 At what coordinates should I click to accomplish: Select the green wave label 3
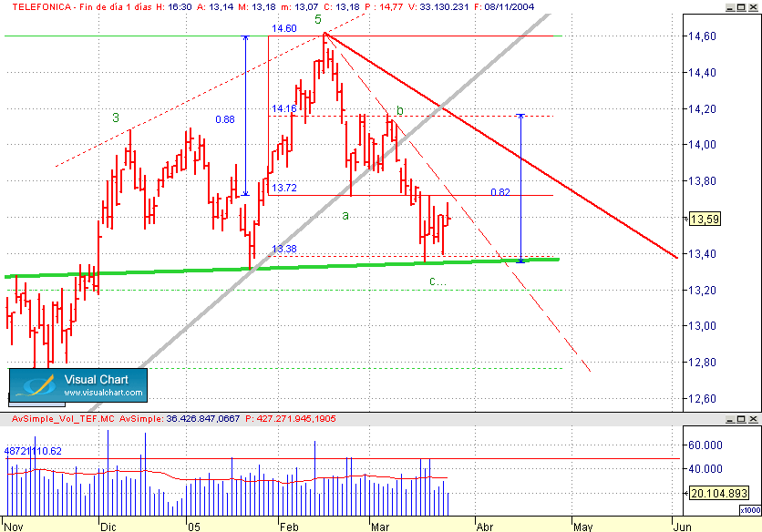click(x=116, y=118)
